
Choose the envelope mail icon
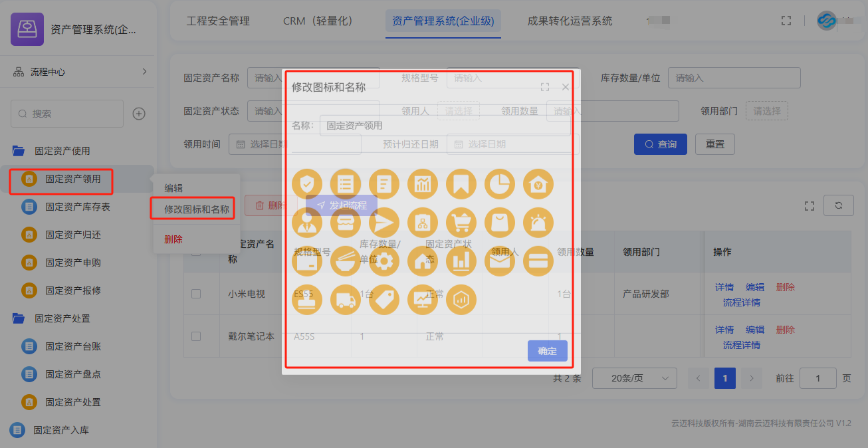pos(499,261)
